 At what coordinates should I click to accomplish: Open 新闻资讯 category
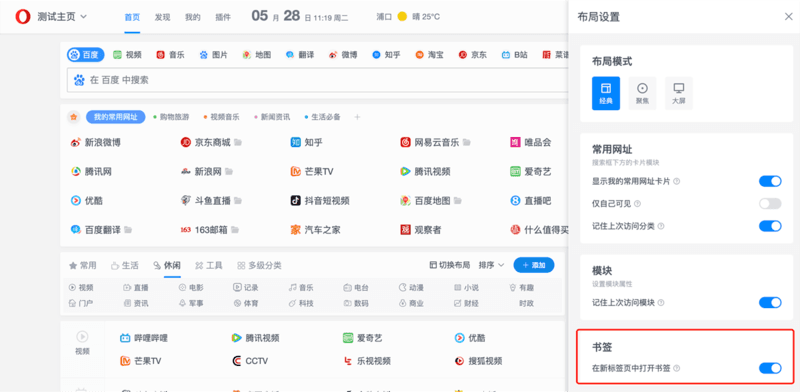[x=272, y=117]
